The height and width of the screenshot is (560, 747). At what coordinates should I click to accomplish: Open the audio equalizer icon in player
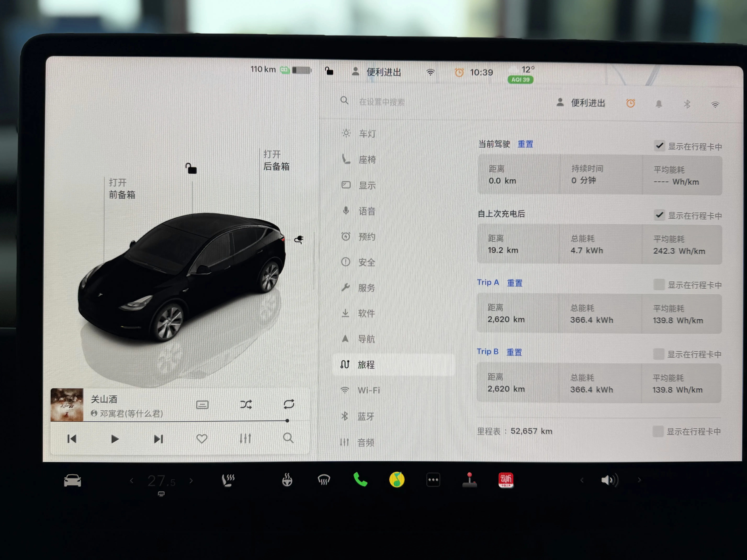click(x=245, y=438)
